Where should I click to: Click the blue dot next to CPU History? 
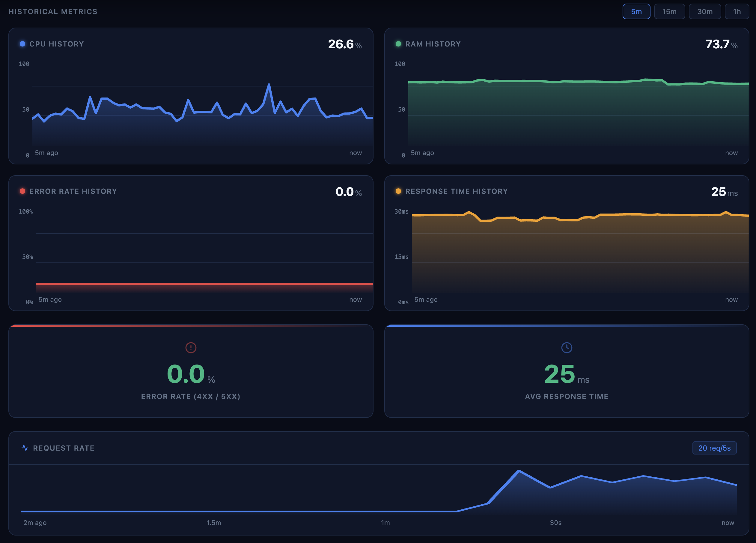22,44
